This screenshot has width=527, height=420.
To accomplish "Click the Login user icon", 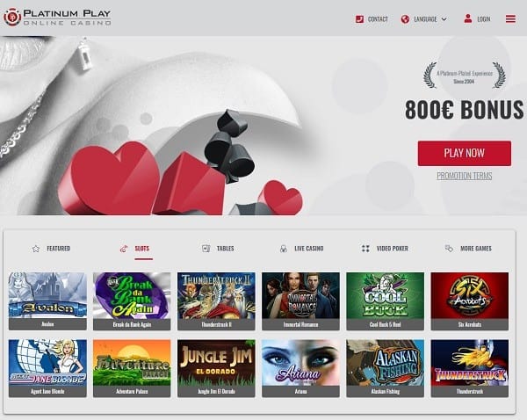I will point(468,18).
